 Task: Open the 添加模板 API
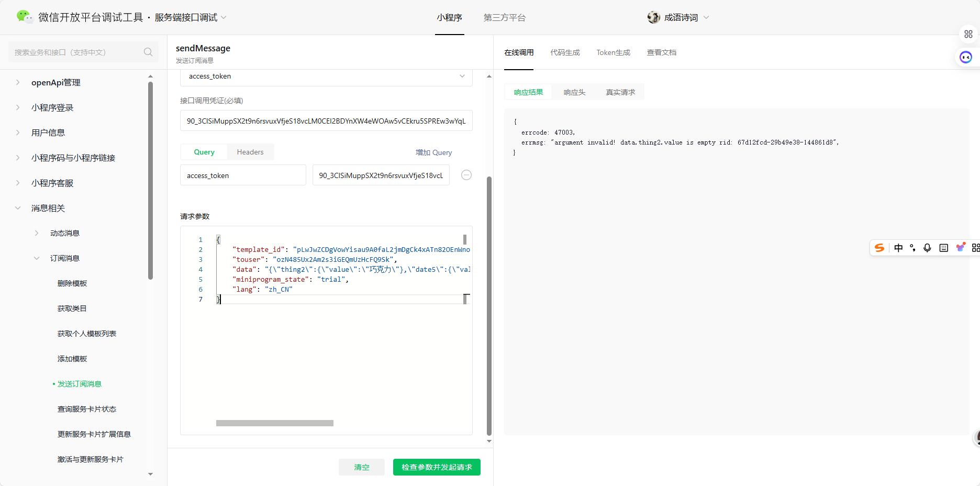(72, 359)
